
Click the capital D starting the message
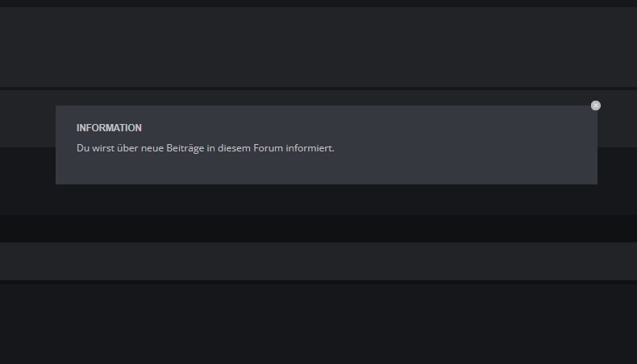pyautogui.click(x=80, y=148)
